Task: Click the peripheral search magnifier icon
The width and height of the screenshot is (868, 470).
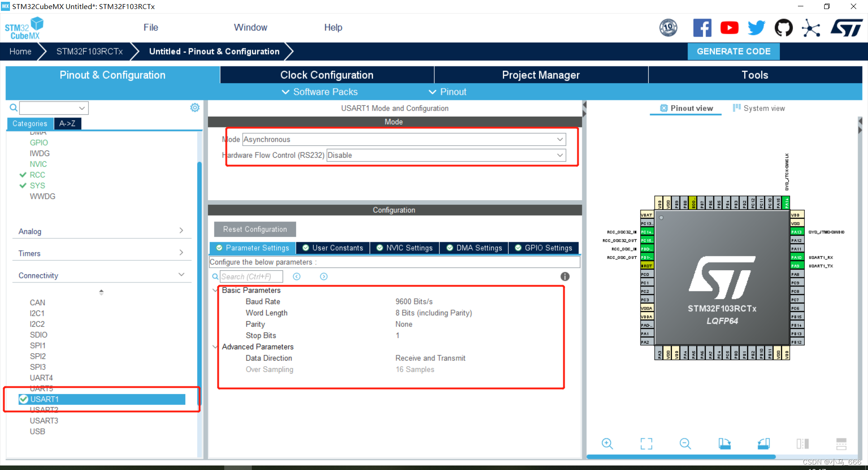Action: point(14,108)
